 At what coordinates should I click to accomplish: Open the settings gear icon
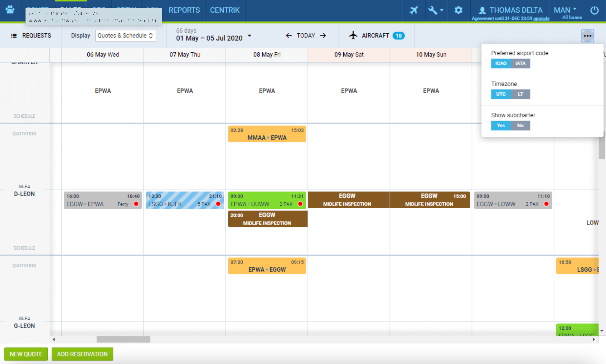click(458, 10)
